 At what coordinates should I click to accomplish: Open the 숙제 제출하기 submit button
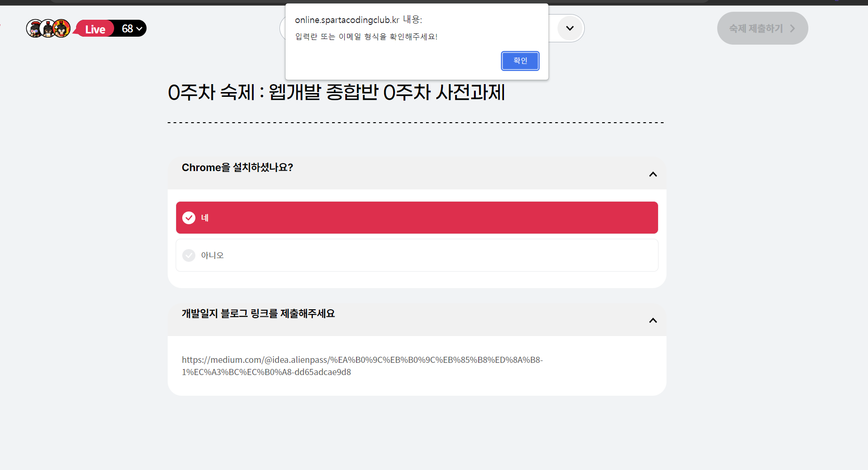click(x=762, y=28)
